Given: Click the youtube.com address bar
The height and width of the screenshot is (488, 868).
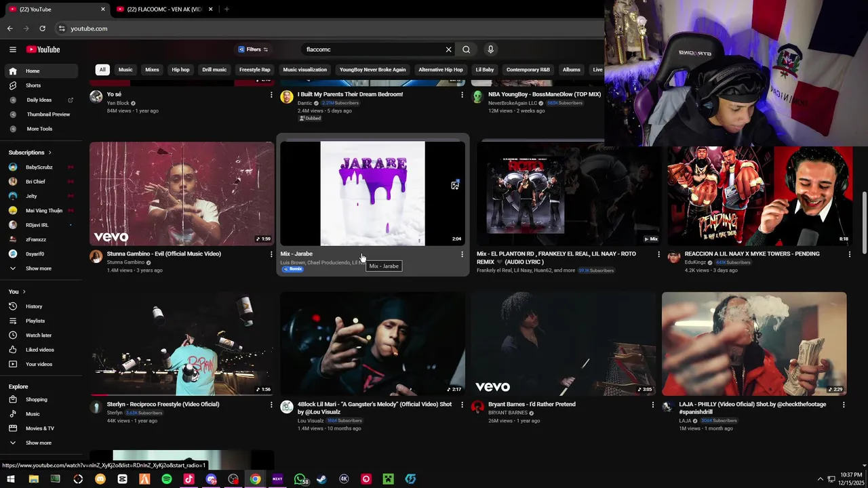Looking at the screenshot, I should [x=325, y=28].
